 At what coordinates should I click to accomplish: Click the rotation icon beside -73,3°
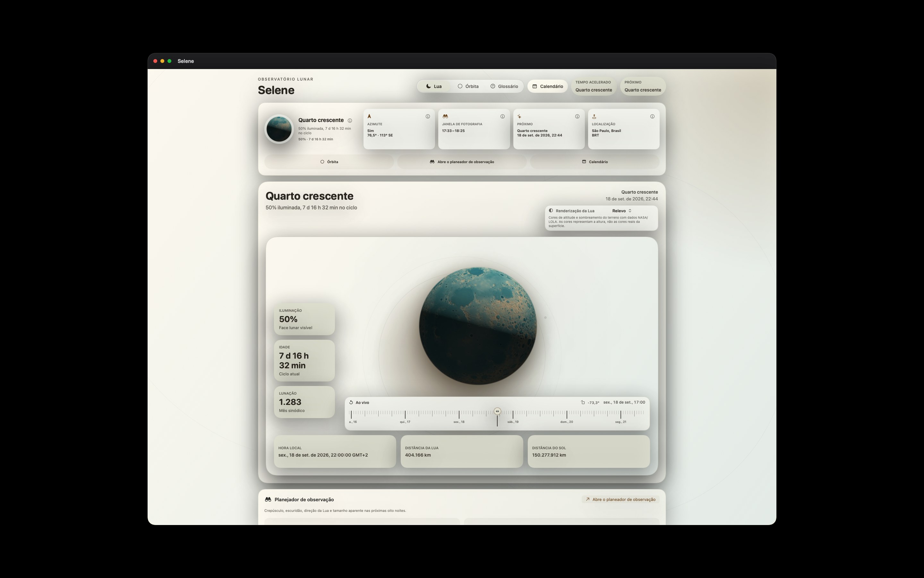pos(583,402)
